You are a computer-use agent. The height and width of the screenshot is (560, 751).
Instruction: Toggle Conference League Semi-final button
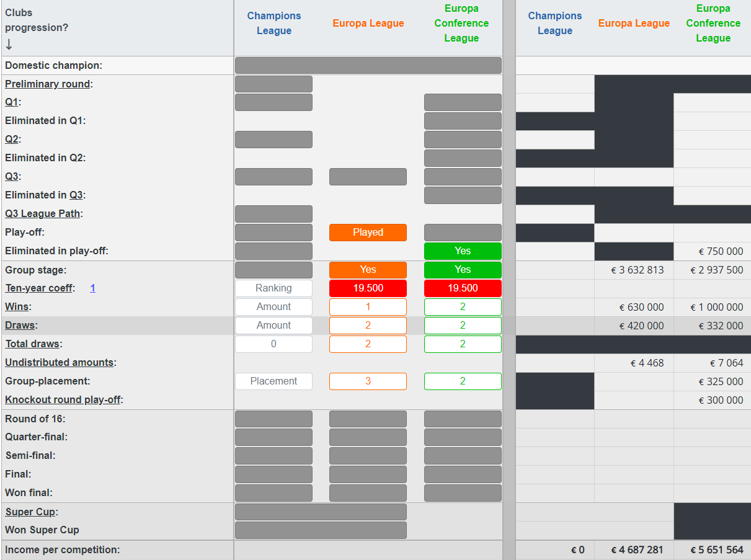[463, 456]
